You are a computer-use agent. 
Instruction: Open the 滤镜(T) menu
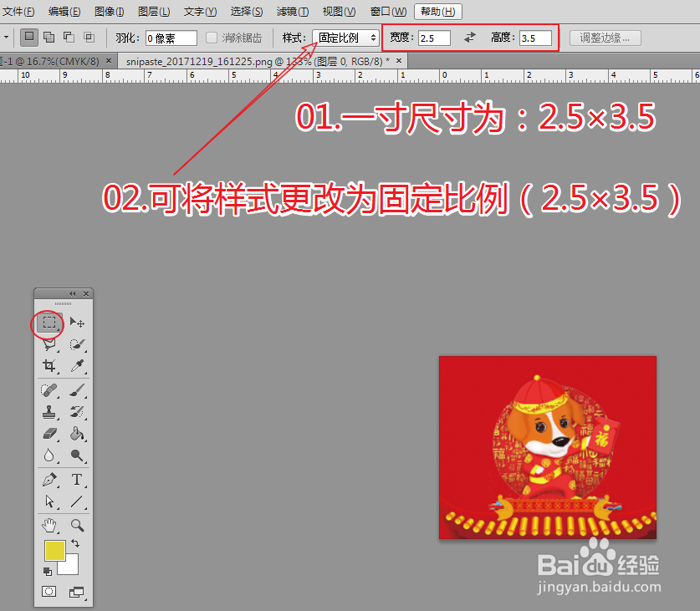point(293,12)
